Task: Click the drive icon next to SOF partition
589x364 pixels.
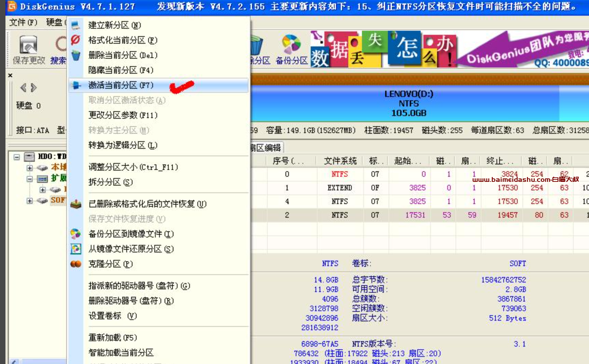Action: coord(42,200)
